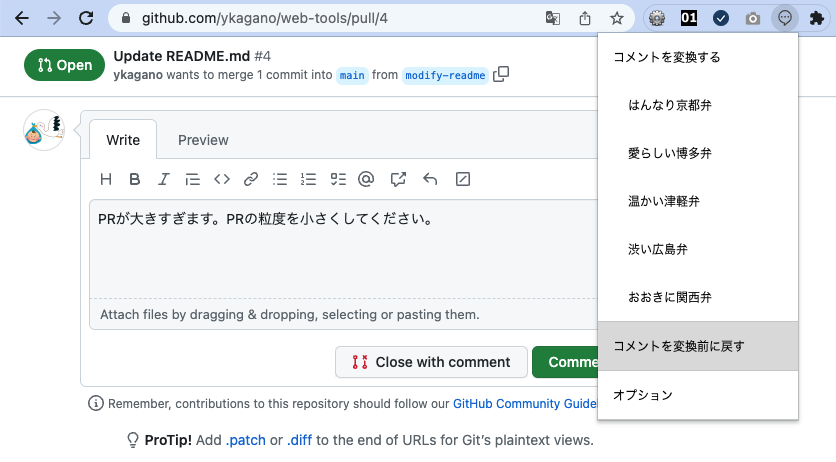
Task: Open the puzzle piece extensions menu
Action: pos(817,18)
